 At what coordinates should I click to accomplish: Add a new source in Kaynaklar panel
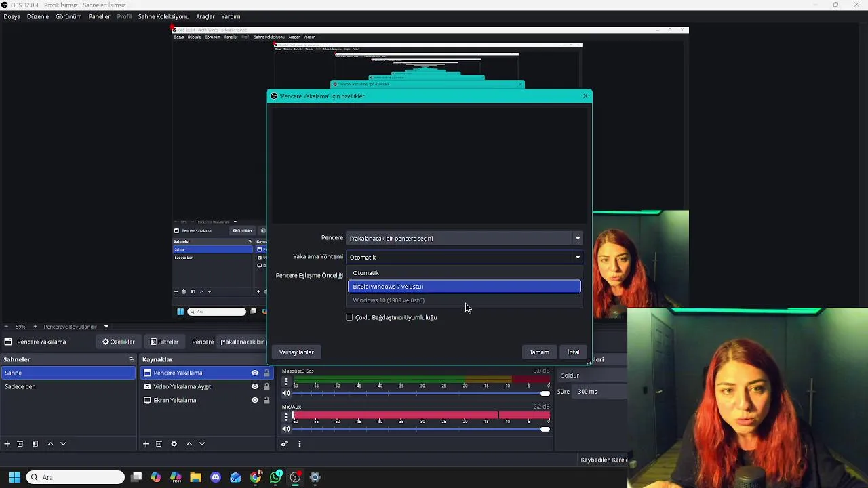click(x=146, y=444)
